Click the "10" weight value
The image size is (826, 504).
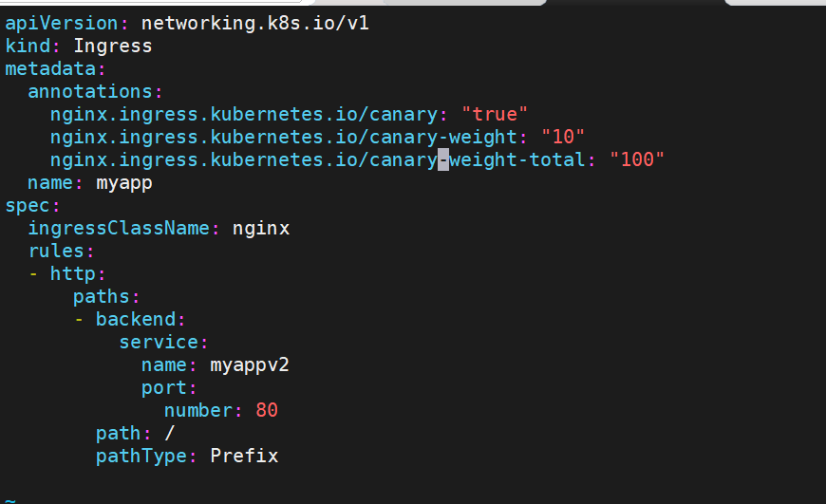[563, 137]
